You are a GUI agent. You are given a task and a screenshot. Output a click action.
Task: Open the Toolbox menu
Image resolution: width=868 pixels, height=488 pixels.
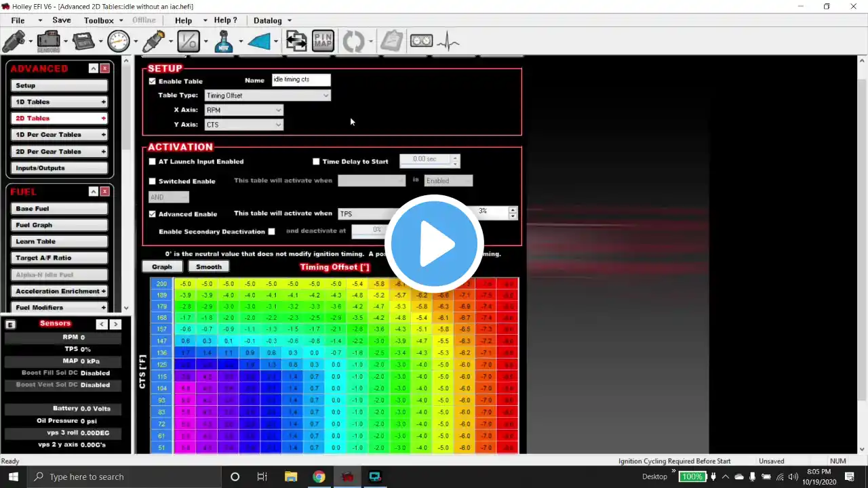coord(99,20)
